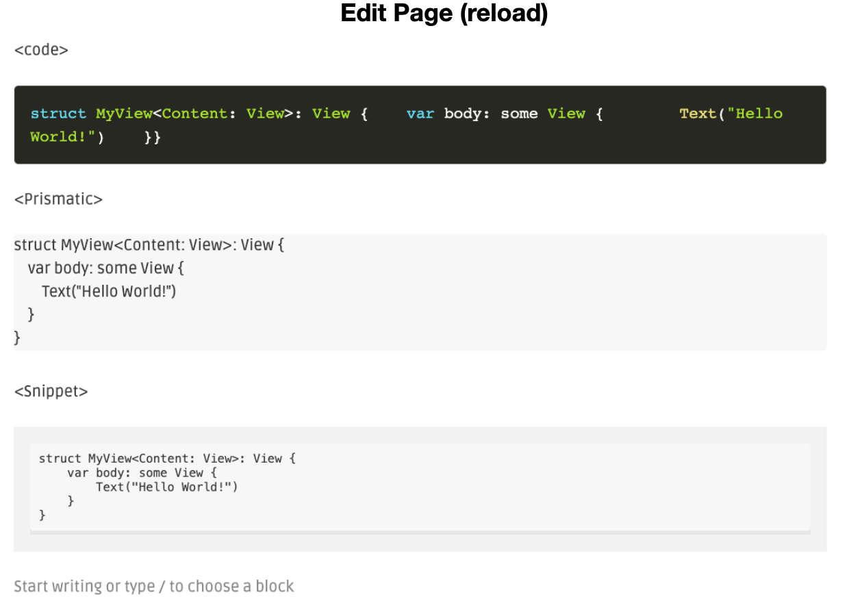Click 'Text("Hello World!")' line in Prismatic block

coord(109,292)
